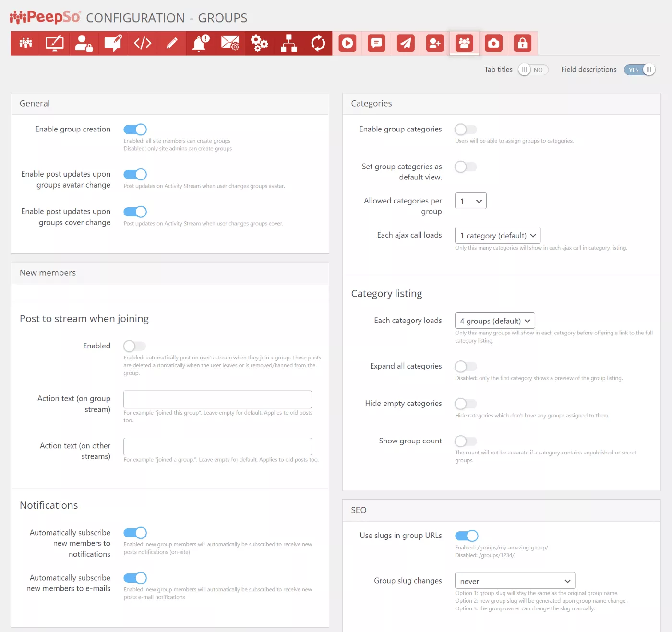Open the groups people icon tab
Image resolution: width=672 pixels, height=632 pixels.
[x=465, y=43]
